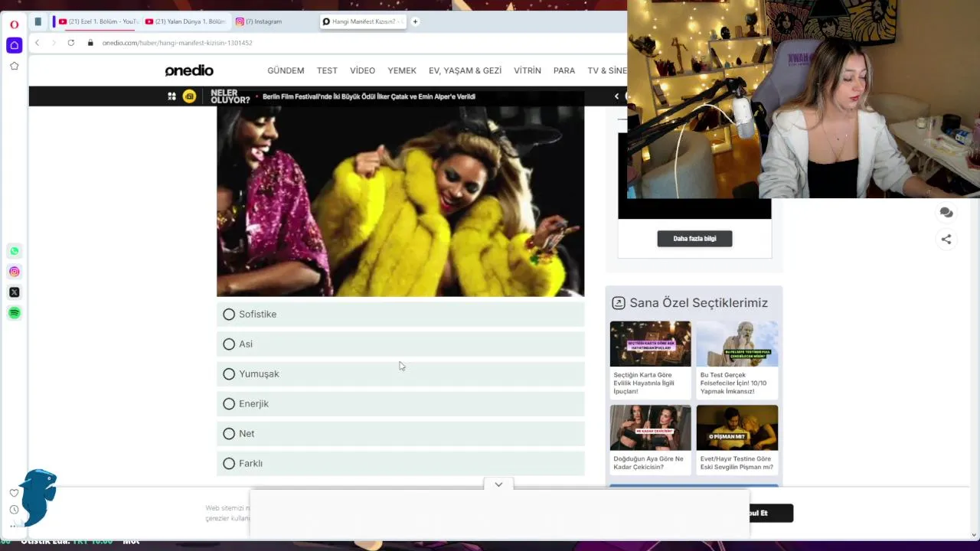
Task: Click the scroll down arrow of the scrollbar
Action: [x=974, y=535]
